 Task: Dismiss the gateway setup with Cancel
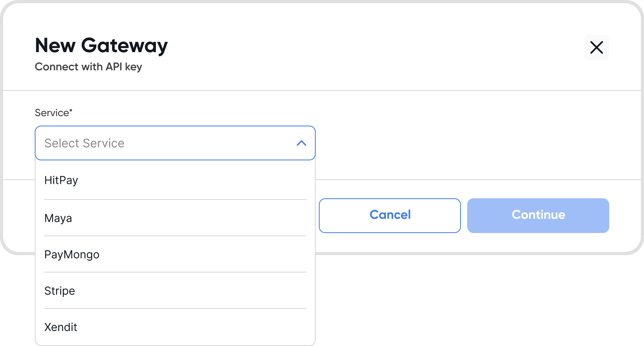pyautogui.click(x=390, y=216)
